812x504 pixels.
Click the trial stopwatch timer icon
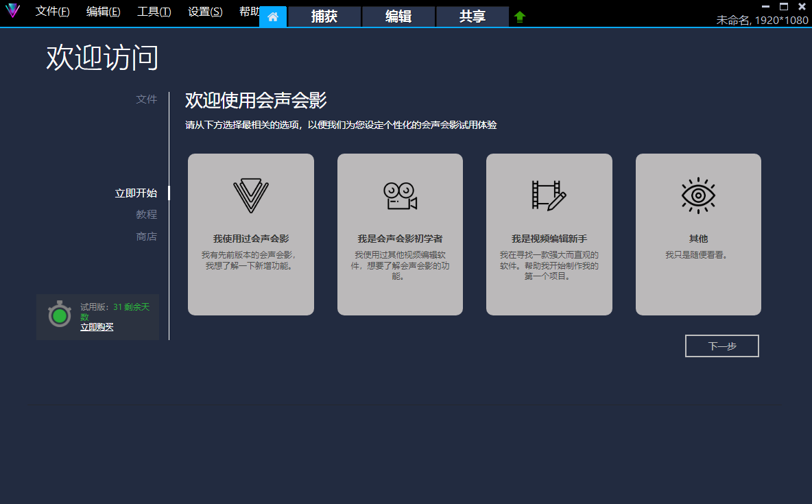[60, 314]
